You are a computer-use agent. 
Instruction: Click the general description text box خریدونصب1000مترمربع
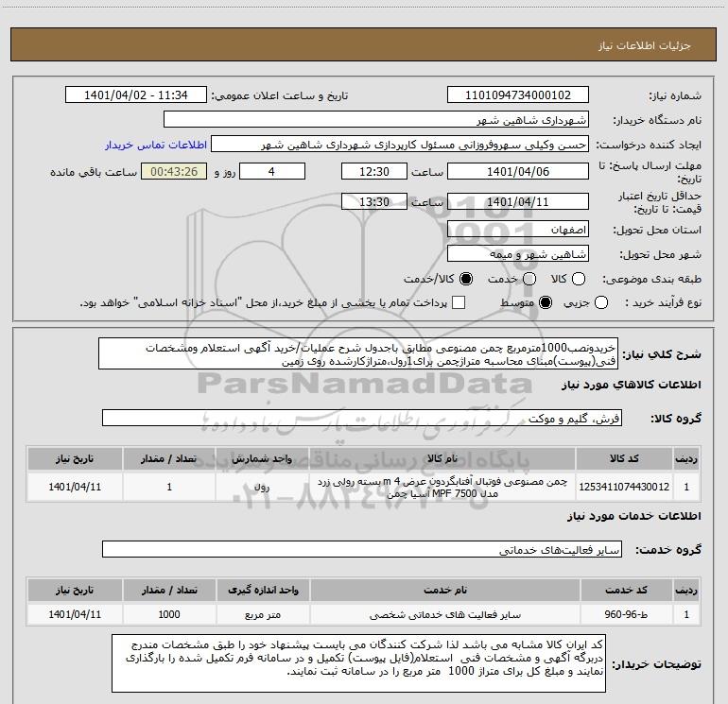coord(358,353)
